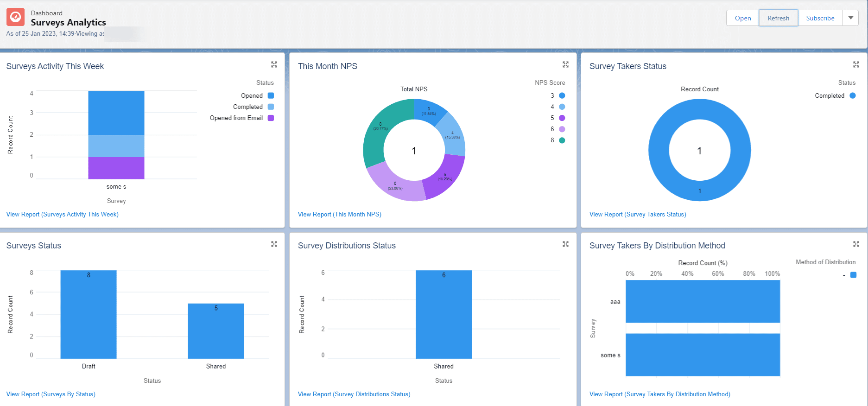
Task: Expand the Surveys Activity This Week widget
Action: tap(274, 64)
